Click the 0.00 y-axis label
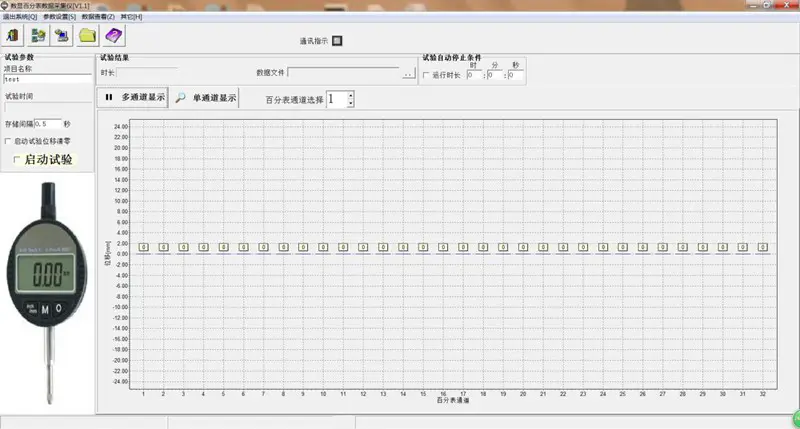The width and height of the screenshot is (800, 429). (x=122, y=254)
